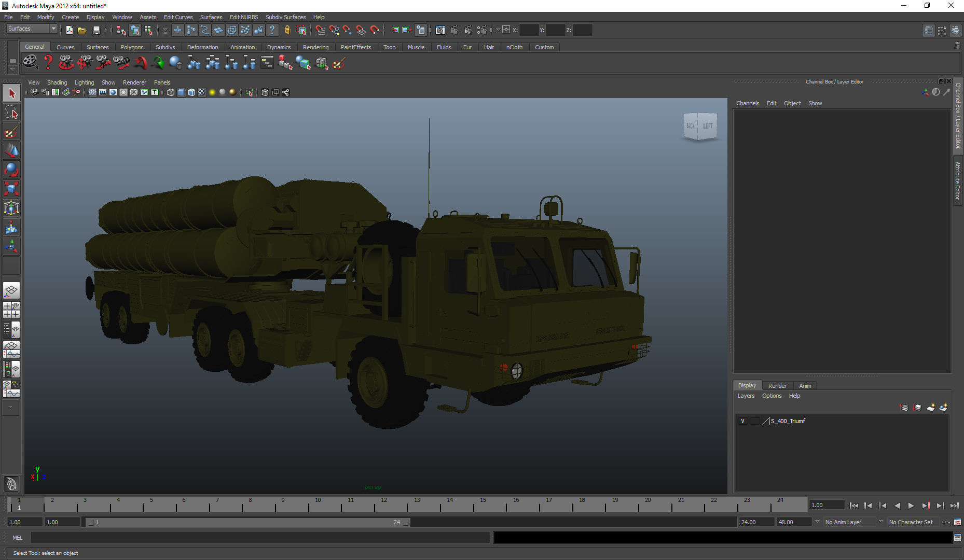Toggle smooth shade all in panel toolbar

181,92
